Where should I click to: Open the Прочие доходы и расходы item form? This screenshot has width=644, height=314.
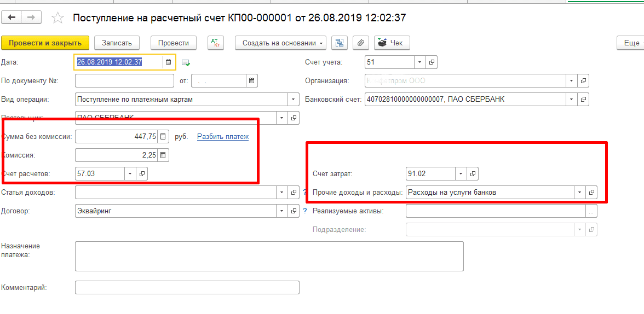(x=591, y=192)
